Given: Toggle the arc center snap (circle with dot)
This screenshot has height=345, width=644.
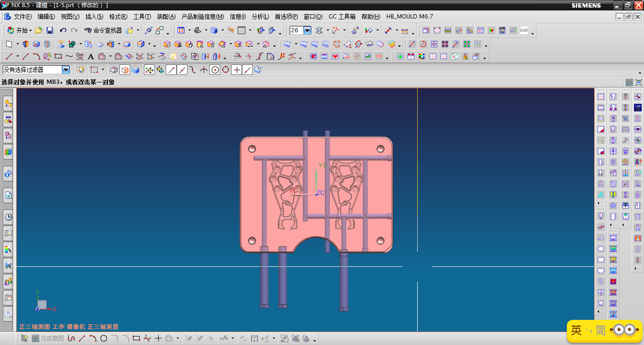Looking at the screenshot, I should (215, 70).
